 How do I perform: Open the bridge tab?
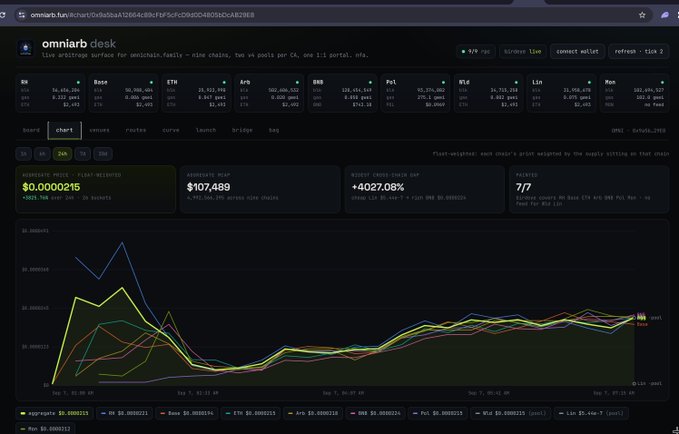pyautogui.click(x=242, y=130)
